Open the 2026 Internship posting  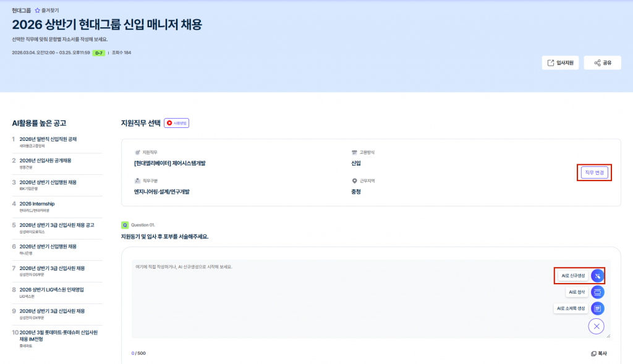click(37, 203)
